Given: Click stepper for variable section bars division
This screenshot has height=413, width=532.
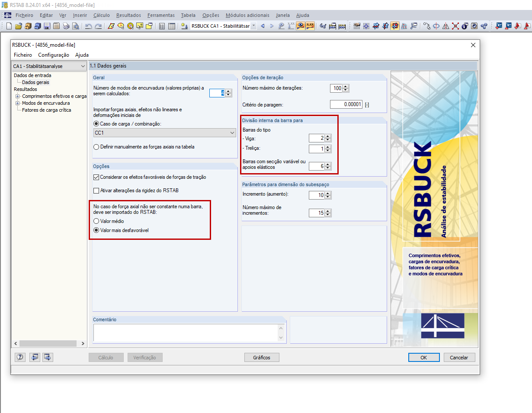Looking at the screenshot, I should (x=328, y=166).
